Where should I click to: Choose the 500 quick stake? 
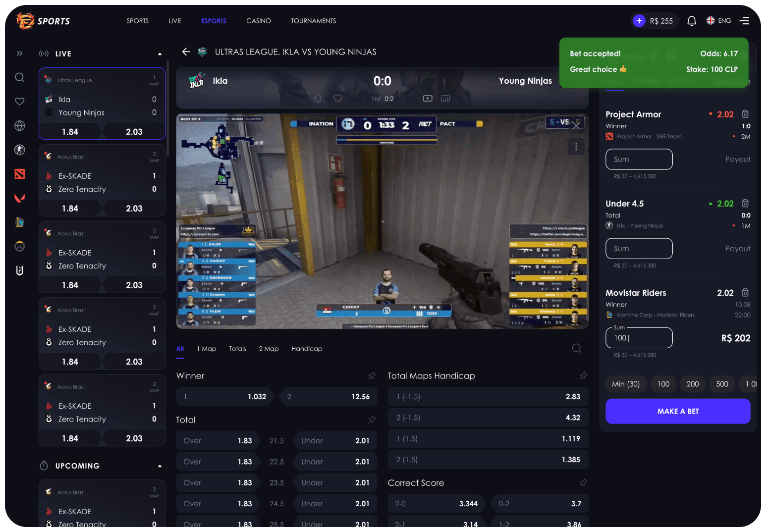click(722, 384)
